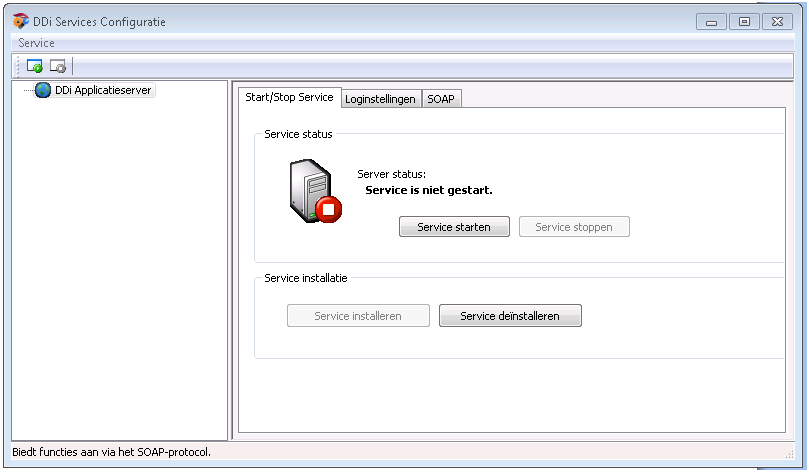Switch to the Loginstellingen tab
Screen dimensions: 809x472
(x=380, y=99)
